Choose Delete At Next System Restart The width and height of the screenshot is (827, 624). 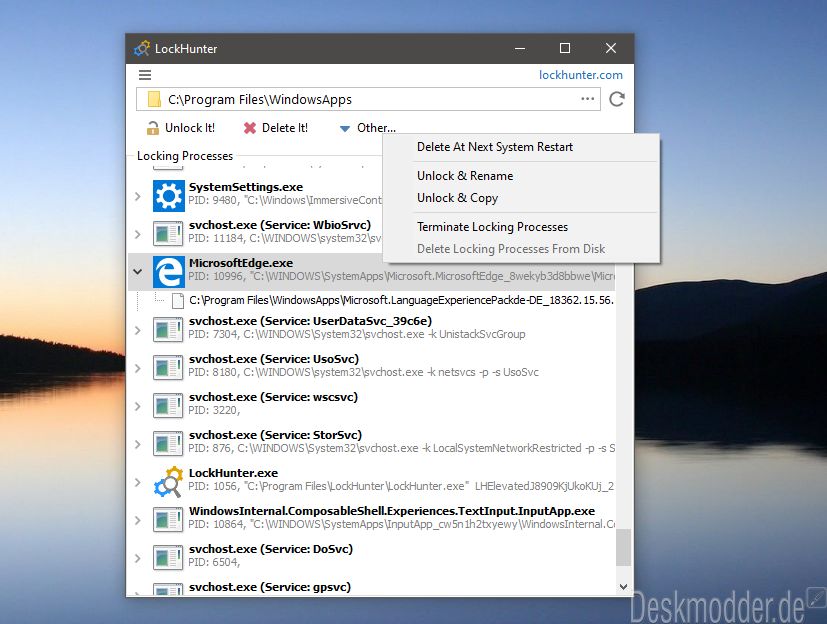click(521, 147)
